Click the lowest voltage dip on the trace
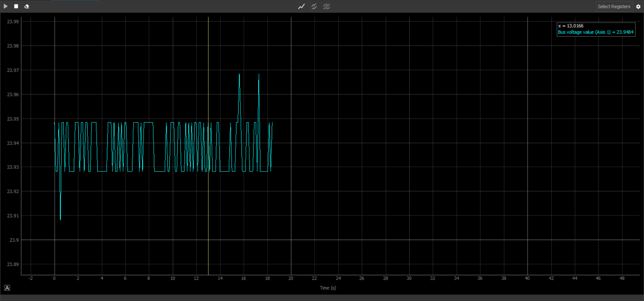644x301 pixels. coord(60,219)
